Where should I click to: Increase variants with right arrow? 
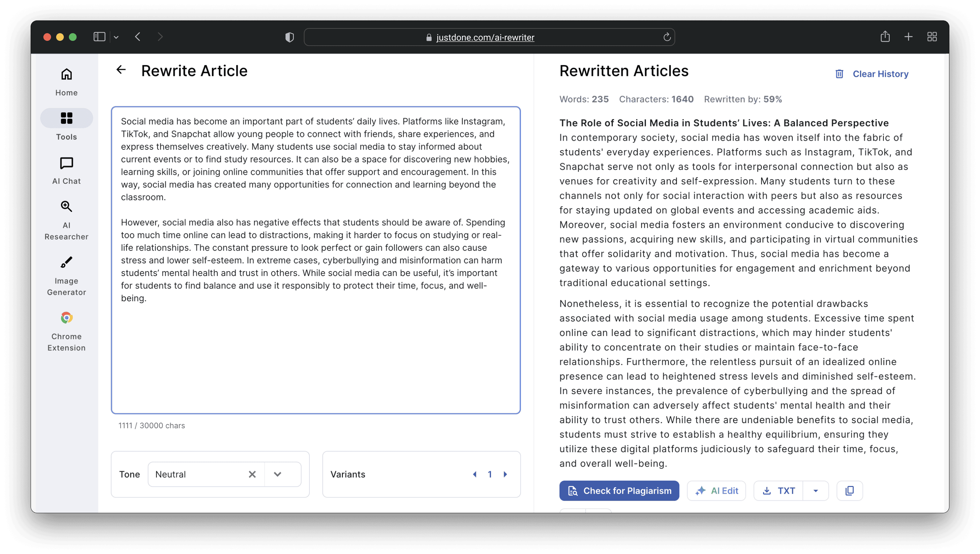point(505,475)
